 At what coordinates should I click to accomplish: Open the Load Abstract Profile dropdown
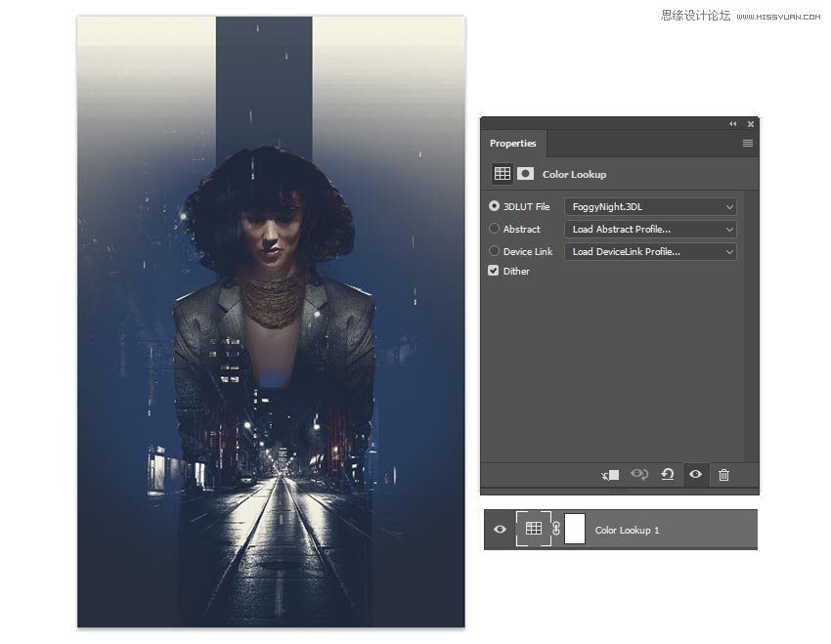(650, 229)
